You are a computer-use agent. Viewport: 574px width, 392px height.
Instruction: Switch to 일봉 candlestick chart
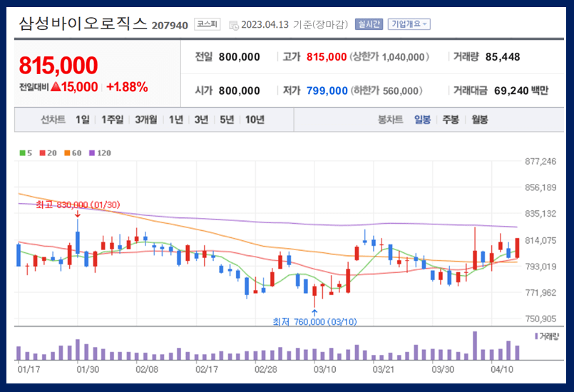pyautogui.click(x=422, y=120)
